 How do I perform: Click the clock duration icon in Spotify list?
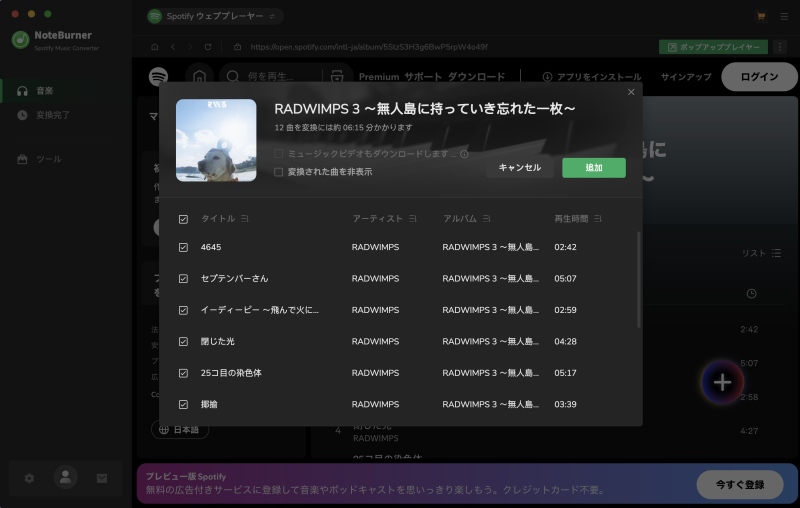[x=751, y=294]
